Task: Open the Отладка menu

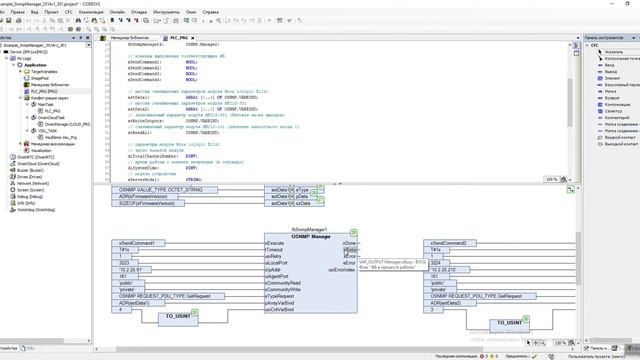Action: (x=139, y=12)
